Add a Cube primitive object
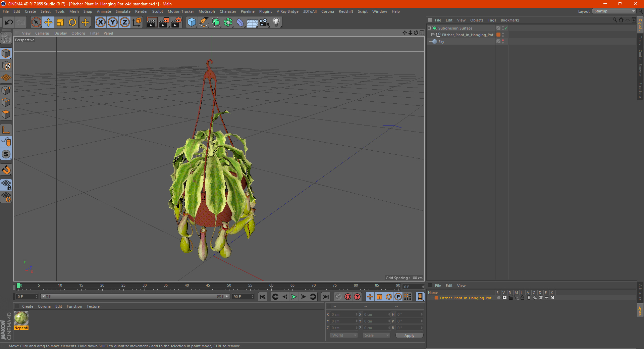The height and width of the screenshot is (349, 644). (192, 22)
